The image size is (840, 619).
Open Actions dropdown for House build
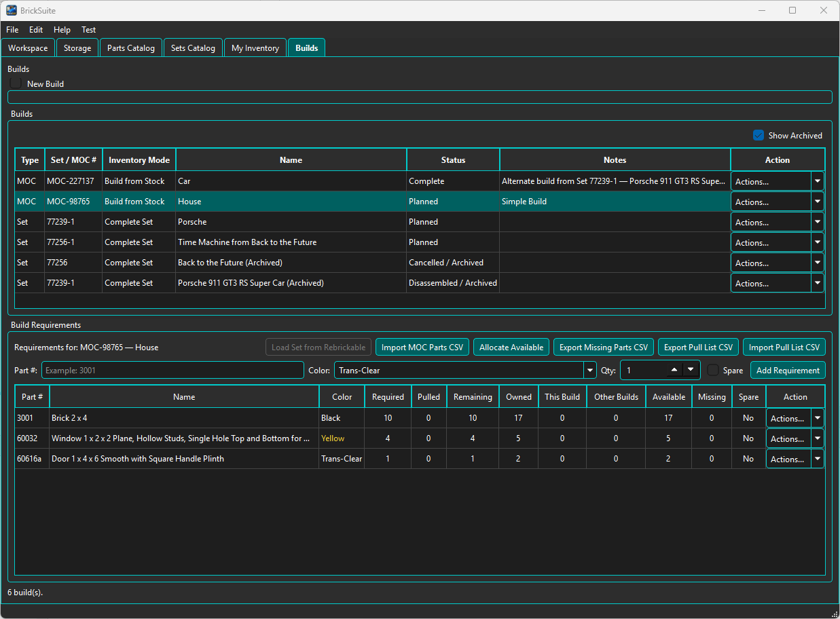tap(818, 202)
